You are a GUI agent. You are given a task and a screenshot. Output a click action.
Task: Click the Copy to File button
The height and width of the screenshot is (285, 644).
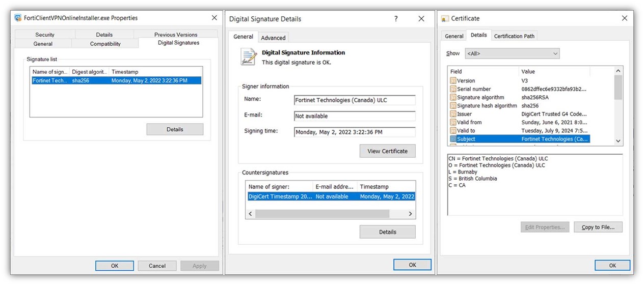point(598,227)
